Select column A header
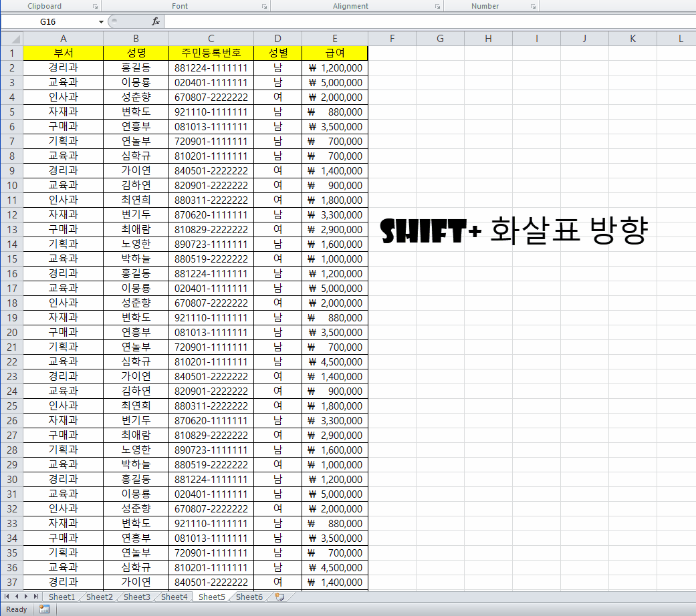 pyautogui.click(x=63, y=39)
